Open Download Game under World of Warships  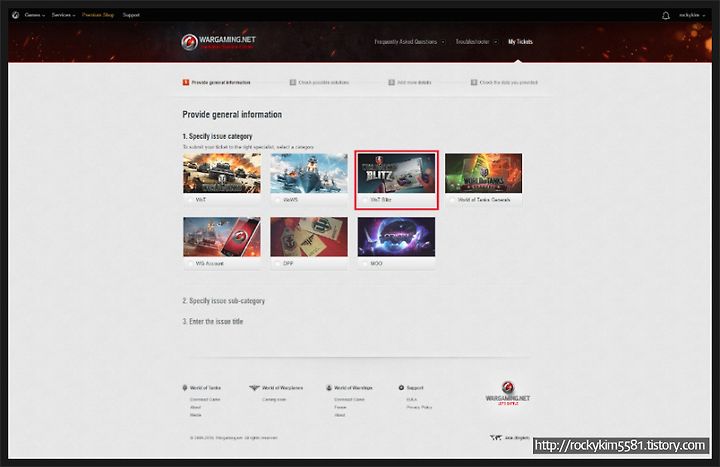[349, 399]
